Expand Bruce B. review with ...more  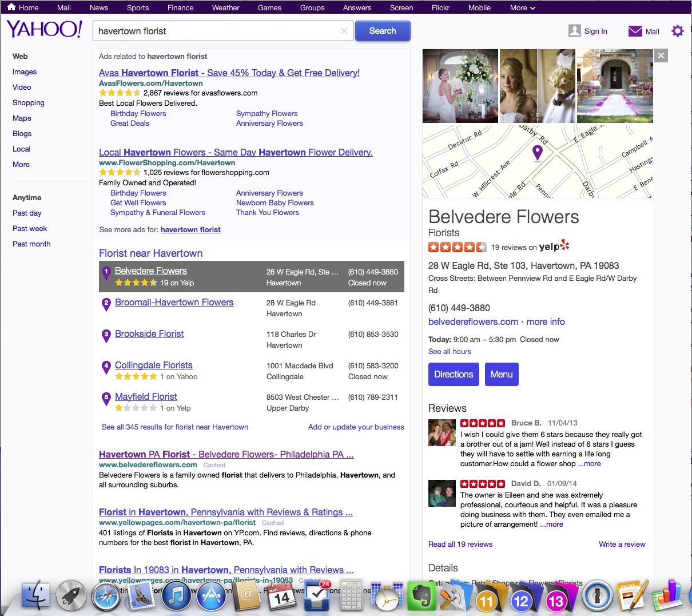tap(589, 463)
